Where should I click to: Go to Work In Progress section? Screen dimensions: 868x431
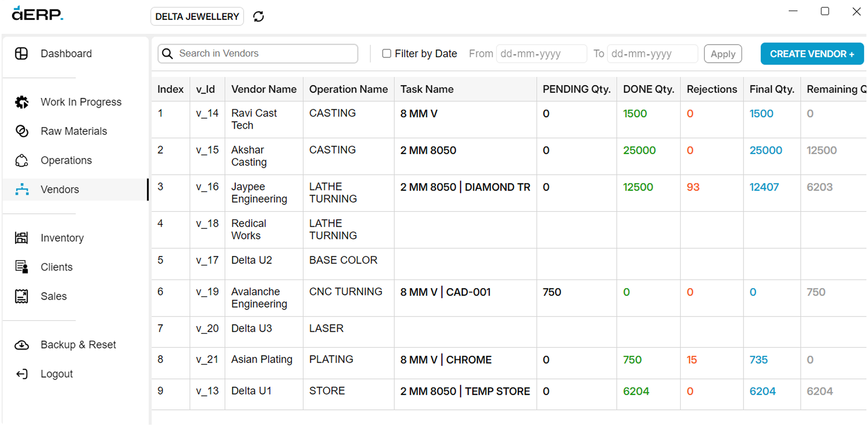[75, 102]
